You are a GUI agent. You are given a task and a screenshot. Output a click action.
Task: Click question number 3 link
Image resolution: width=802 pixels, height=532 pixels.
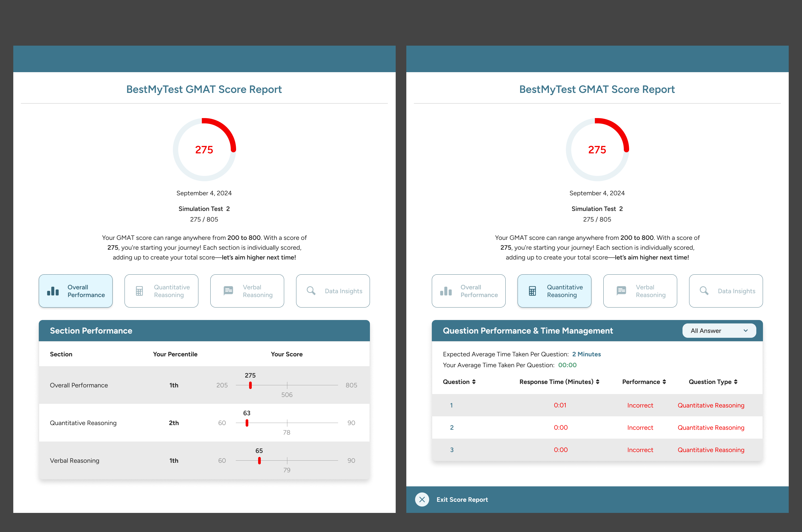point(452,450)
